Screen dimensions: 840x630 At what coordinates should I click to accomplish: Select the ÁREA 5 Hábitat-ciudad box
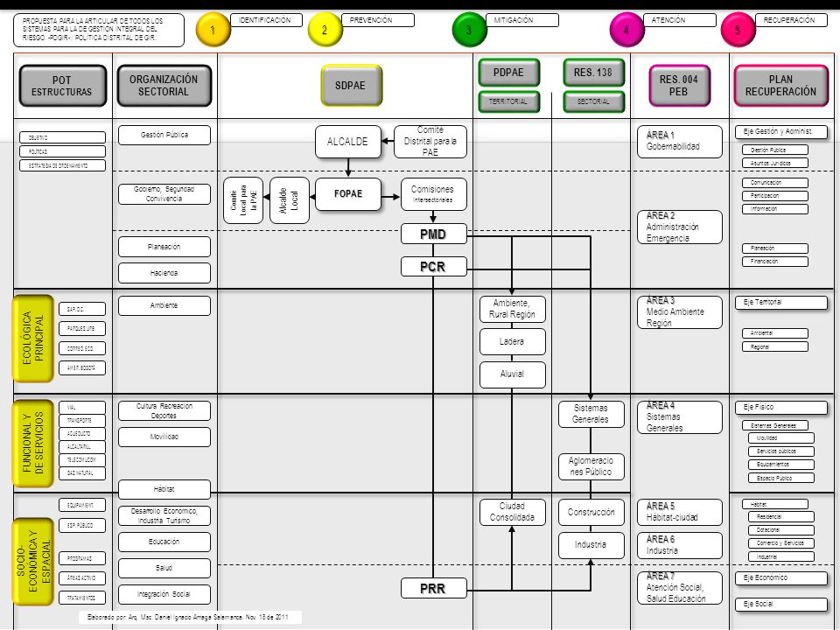pyautogui.click(x=680, y=512)
